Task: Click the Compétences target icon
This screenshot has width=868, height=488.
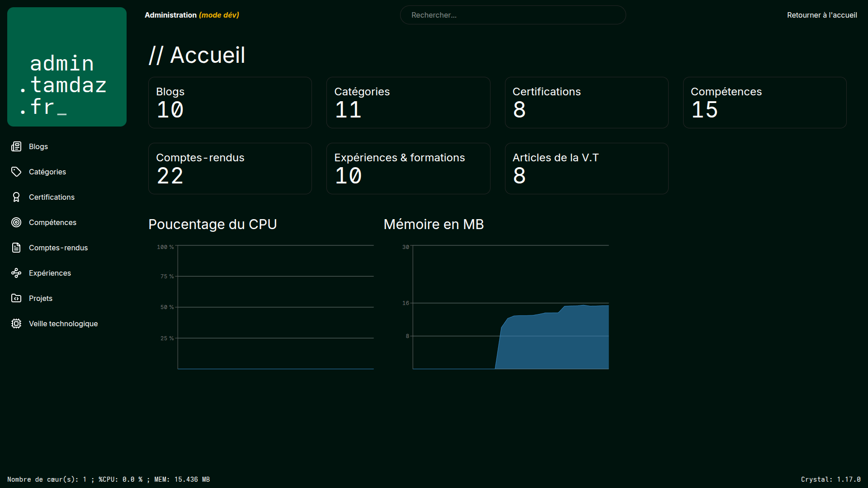Action: pos(16,222)
